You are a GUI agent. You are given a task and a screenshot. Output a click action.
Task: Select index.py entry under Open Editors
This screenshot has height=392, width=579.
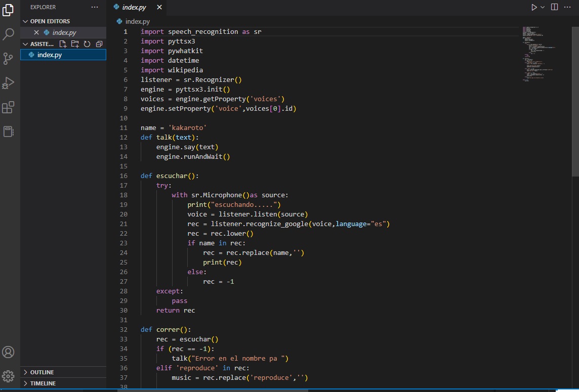click(63, 32)
